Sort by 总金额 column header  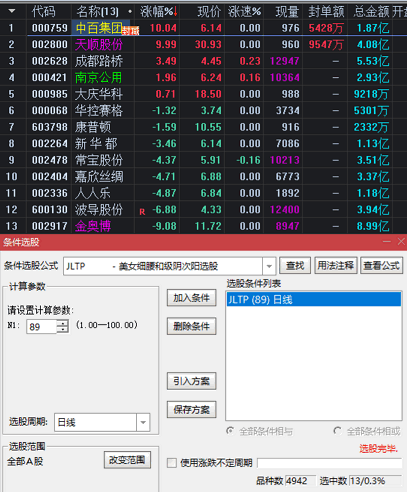pyautogui.click(x=371, y=12)
